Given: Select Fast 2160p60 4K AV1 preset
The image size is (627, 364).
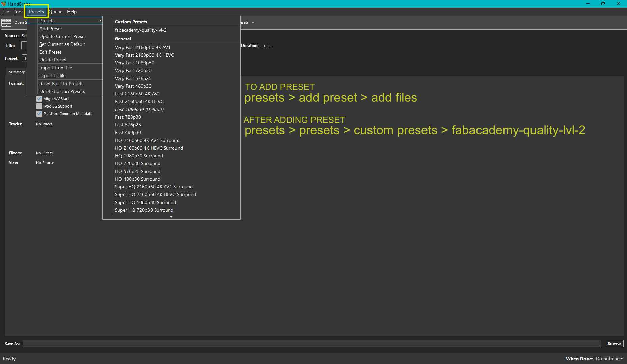Looking at the screenshot, I should point(176,94).
